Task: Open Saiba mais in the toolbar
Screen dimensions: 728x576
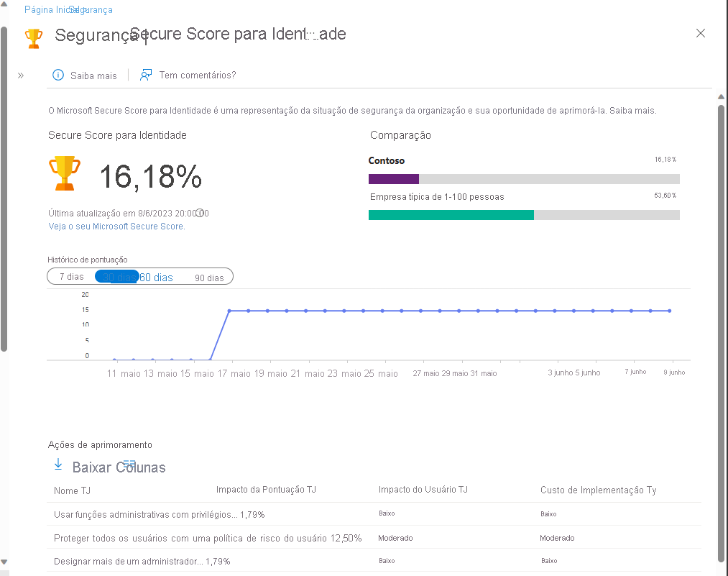Action: point(93,76)
